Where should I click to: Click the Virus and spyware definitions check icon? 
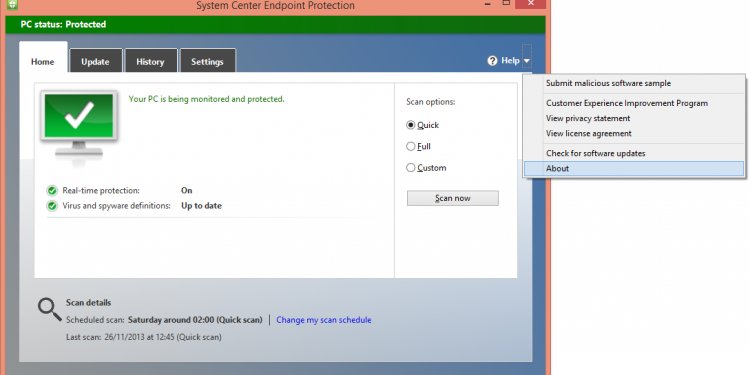coord(52,206)
